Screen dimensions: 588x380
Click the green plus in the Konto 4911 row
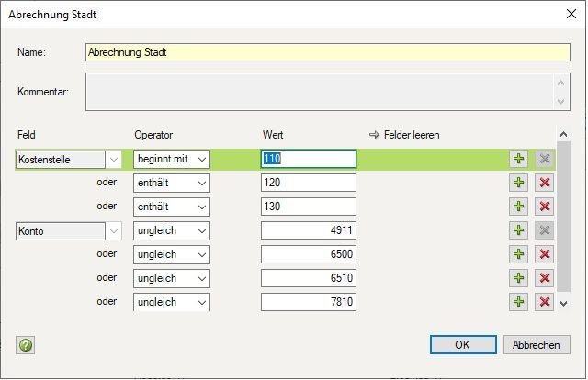click(520, 230)
